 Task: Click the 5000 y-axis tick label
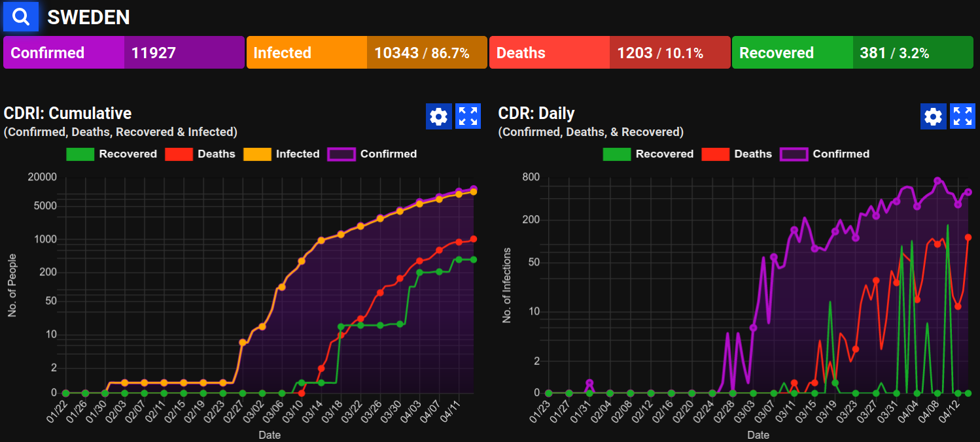tap(44, 206)
